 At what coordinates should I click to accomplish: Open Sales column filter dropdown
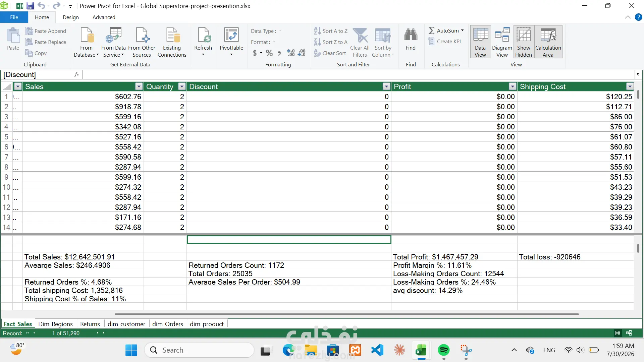139,86
